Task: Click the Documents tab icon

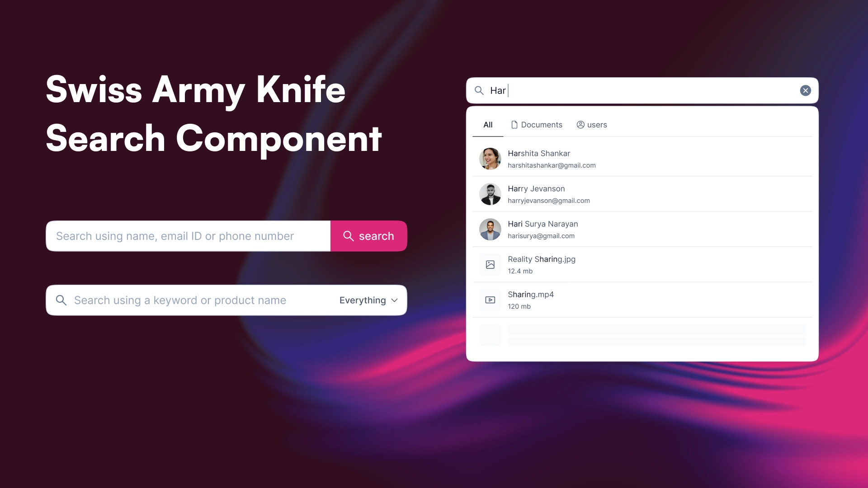Action: (513, 125)
